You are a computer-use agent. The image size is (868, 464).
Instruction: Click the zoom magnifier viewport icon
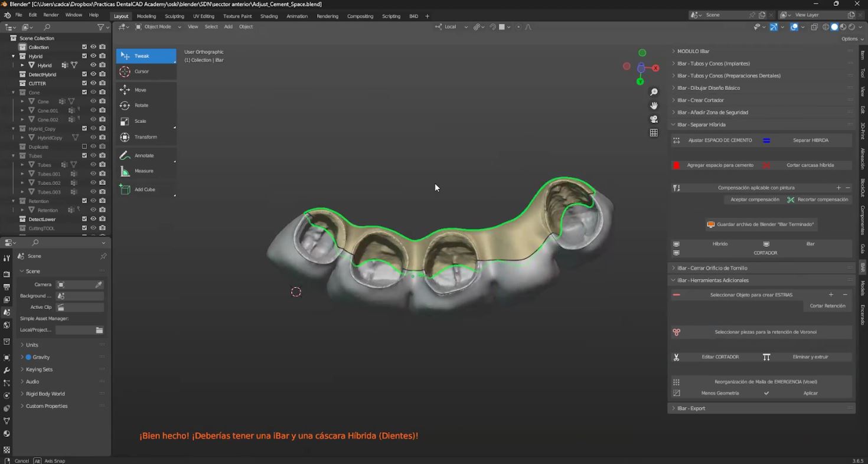click(654, 92)
